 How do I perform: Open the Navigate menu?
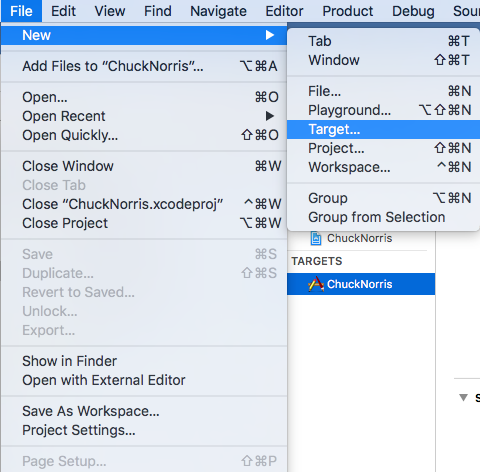click(218, 11)
